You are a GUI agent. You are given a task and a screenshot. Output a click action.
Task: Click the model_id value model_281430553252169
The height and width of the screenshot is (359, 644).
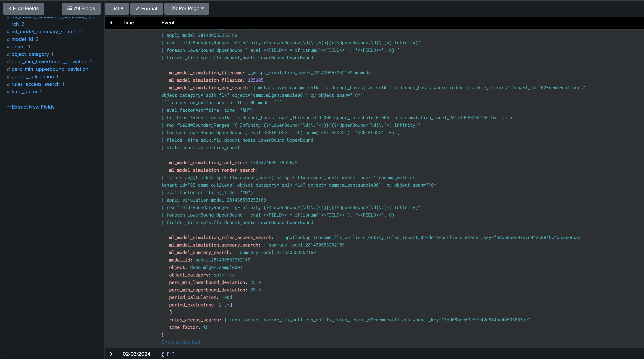223,260
